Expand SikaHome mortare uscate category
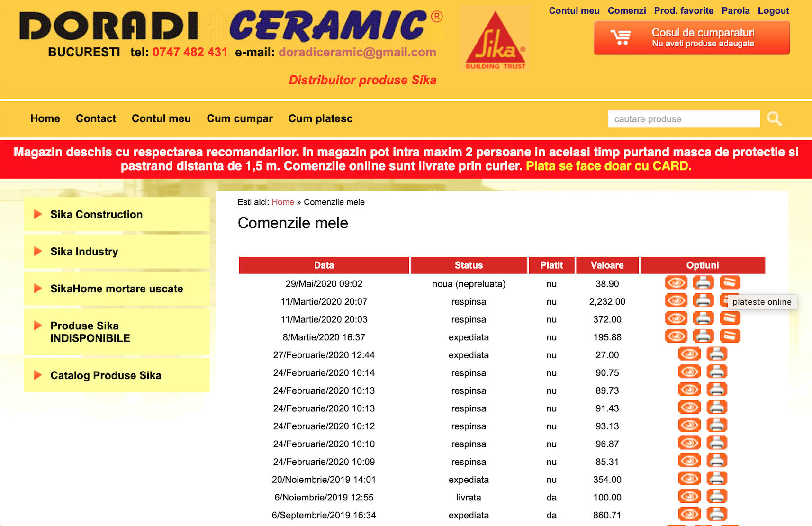 tap(117, 289)
